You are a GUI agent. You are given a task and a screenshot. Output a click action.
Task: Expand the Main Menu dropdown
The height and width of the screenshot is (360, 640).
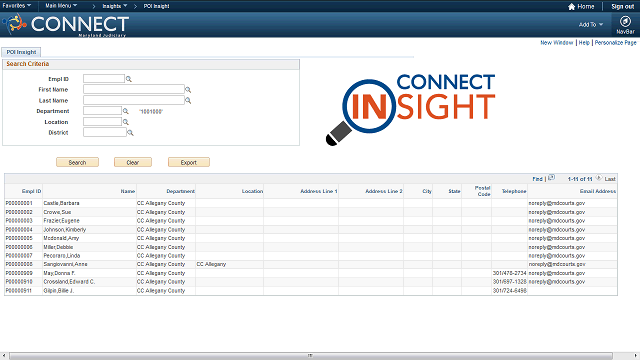(61, 6)
